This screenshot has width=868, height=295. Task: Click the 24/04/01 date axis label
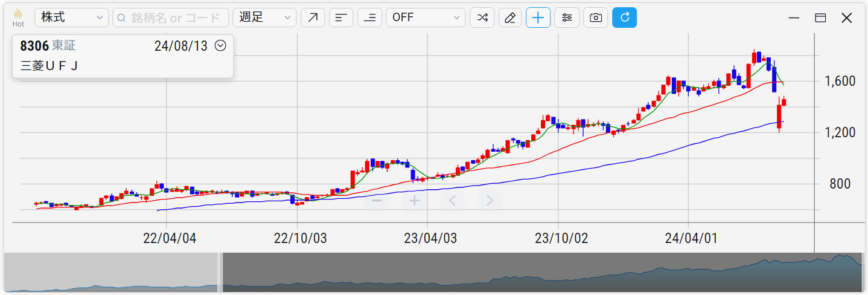692,238
